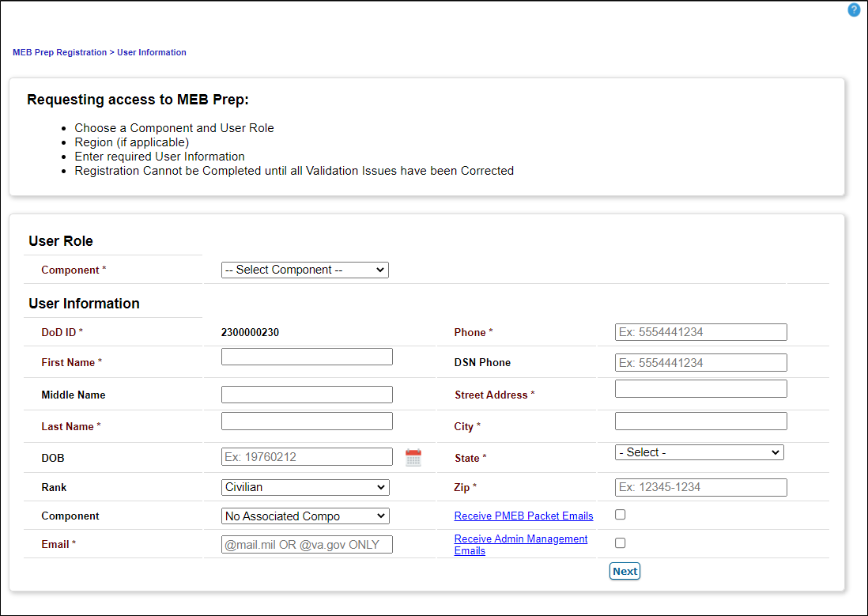Open the Receive PMEB Packet Emails link
Screen dimensions: 868x616
coord(523,516)
